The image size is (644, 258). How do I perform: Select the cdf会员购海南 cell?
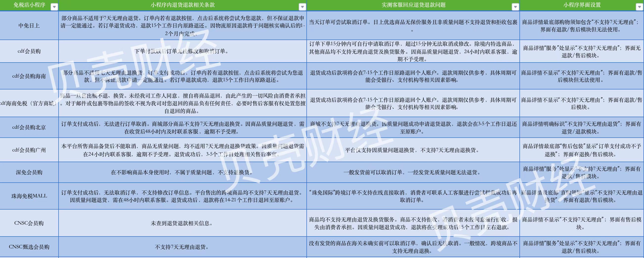[29, 76]
